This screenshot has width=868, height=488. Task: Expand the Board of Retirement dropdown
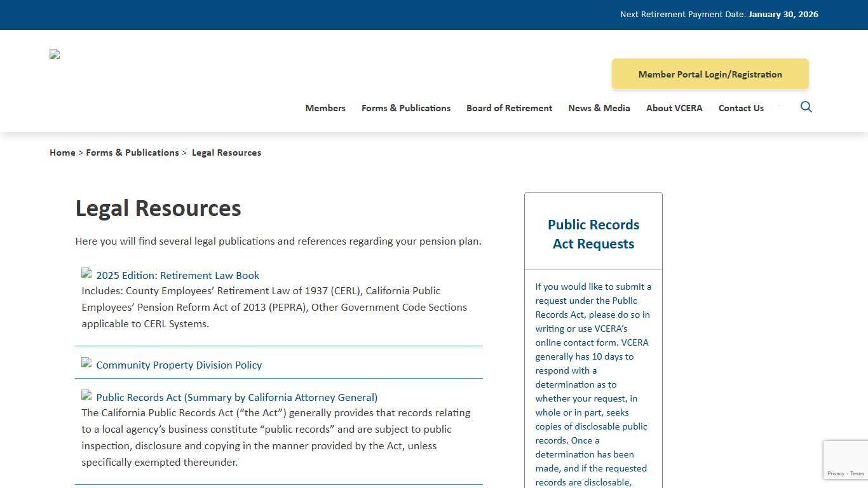509,108
